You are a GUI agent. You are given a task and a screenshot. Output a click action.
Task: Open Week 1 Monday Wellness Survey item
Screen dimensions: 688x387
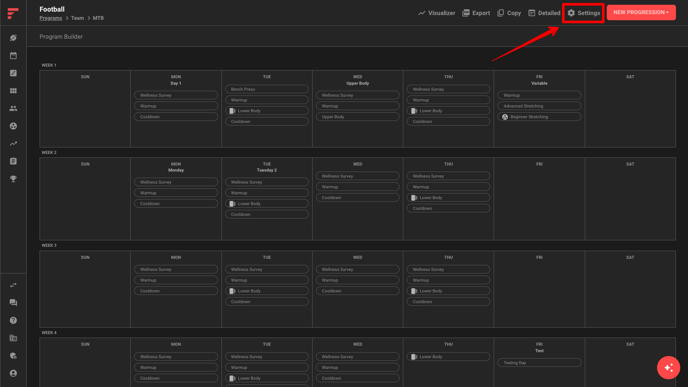pyautogui.click(x=176, y=95)
